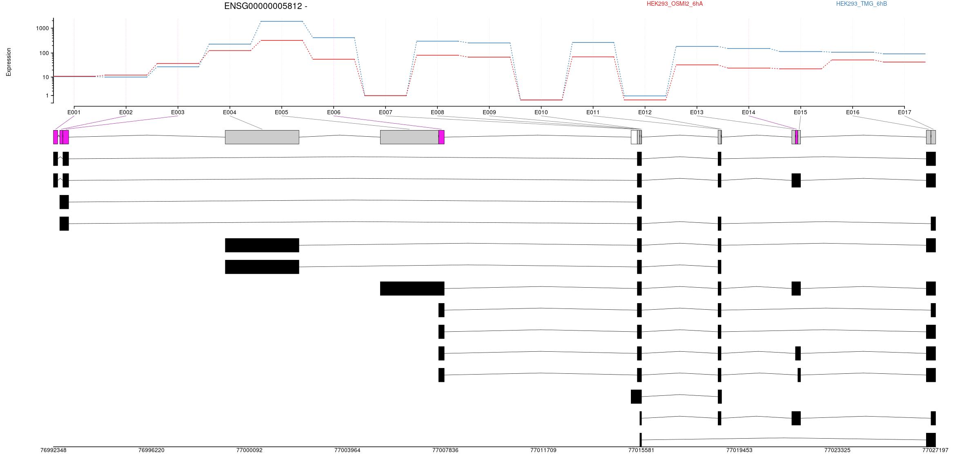
Task: Click exon label E008
Action: tap(437, 112)
